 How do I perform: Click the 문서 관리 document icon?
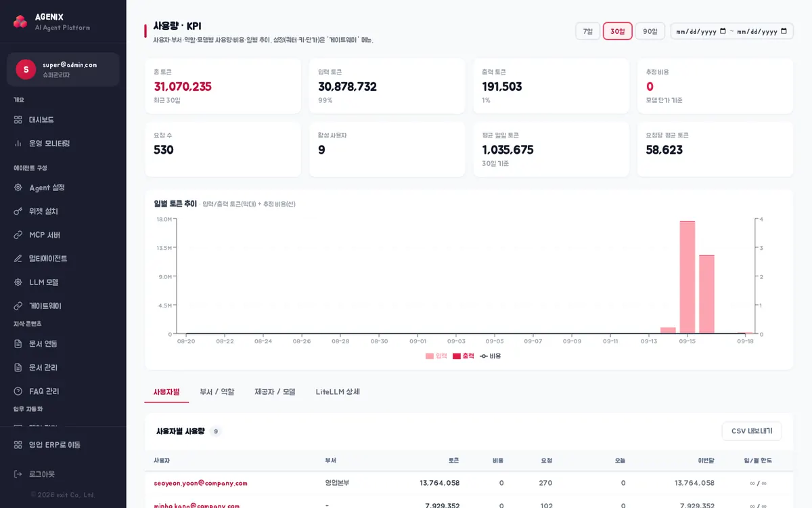(x=18, y=368)
